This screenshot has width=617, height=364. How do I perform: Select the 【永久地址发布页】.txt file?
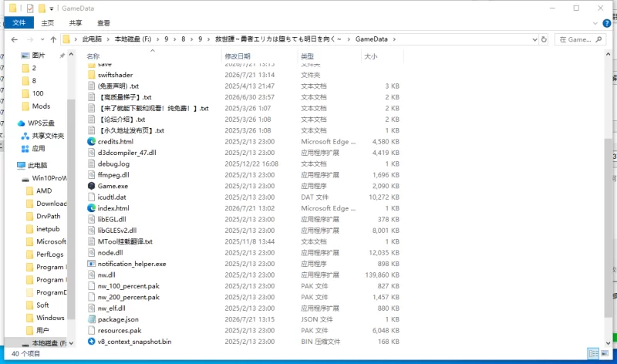click(131, 130)
